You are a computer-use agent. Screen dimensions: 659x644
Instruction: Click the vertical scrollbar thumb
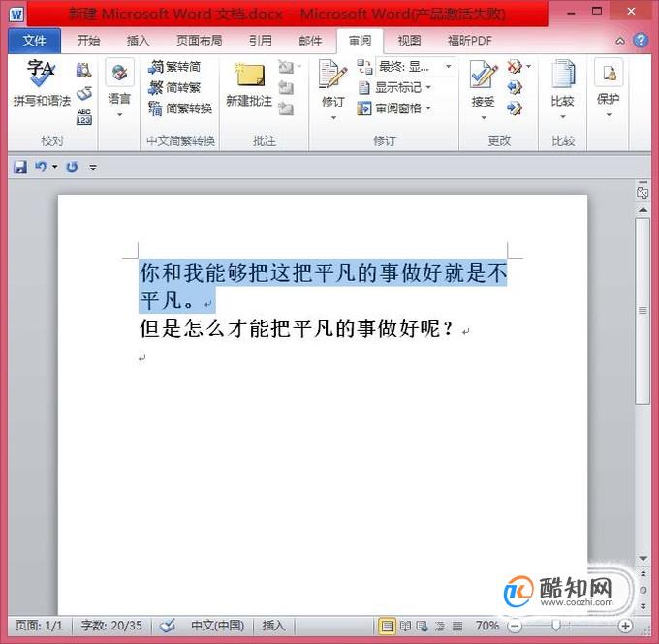pyautogui.click(x=643, y=311)
